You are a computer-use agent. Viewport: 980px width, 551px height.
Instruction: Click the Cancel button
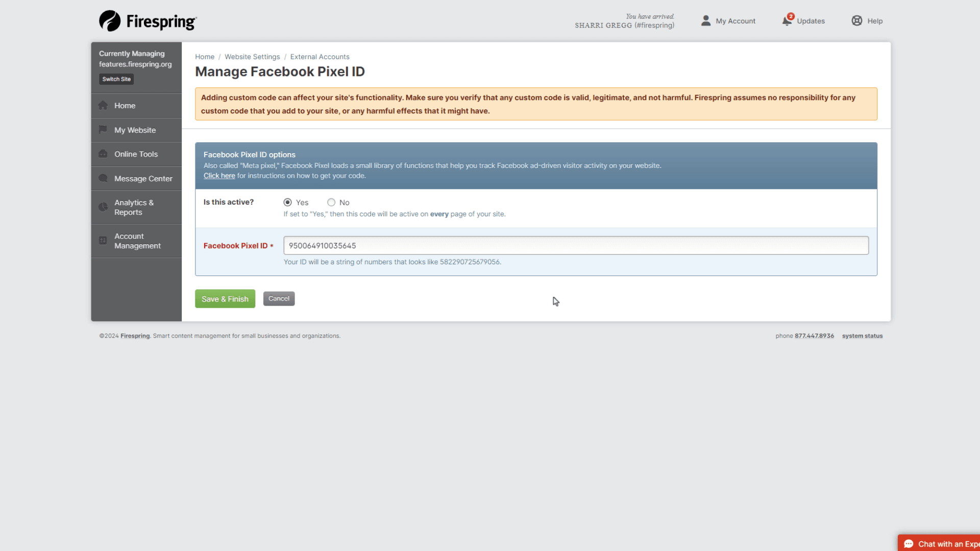coord(279,298)
